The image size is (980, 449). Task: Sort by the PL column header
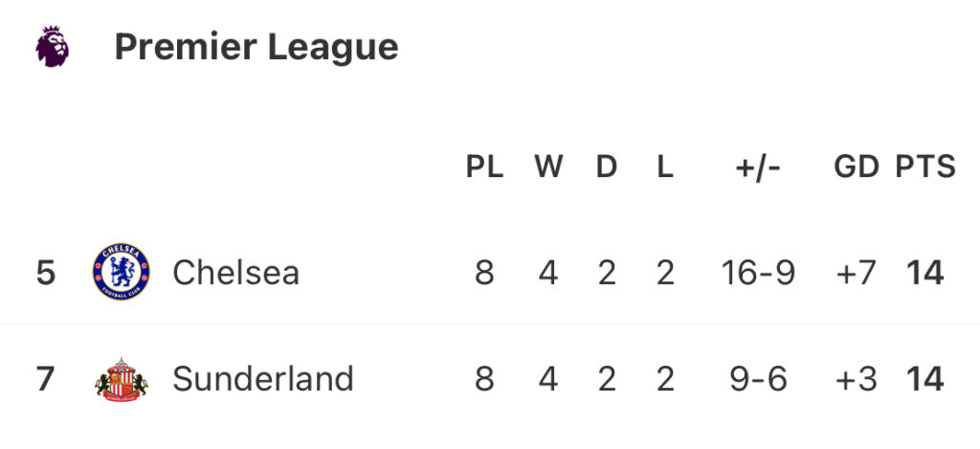click(484, 167)
